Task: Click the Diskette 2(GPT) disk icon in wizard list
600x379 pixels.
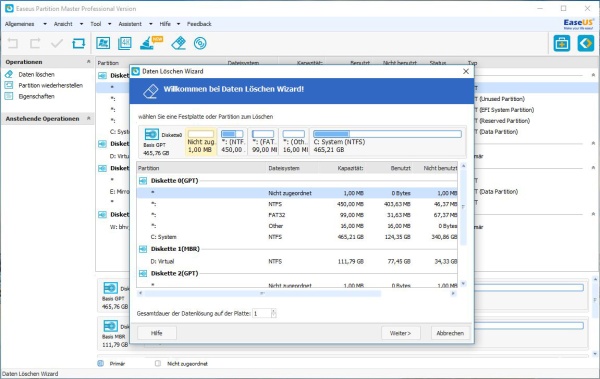Action: tap(143, 273)
